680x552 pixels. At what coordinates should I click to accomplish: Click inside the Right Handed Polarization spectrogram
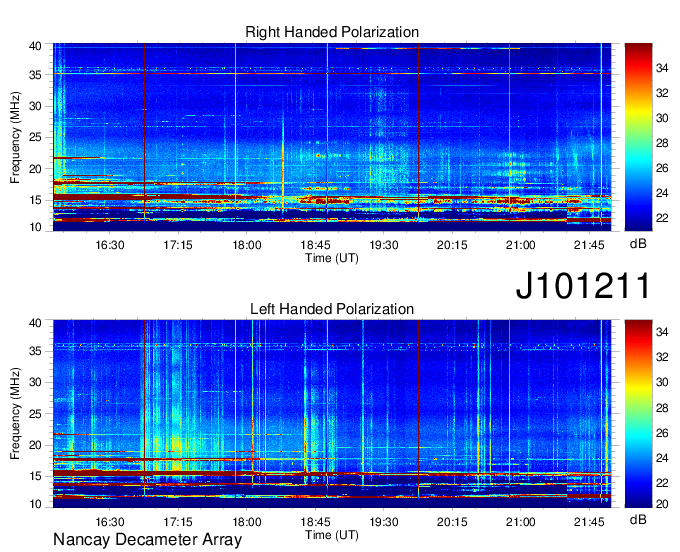pyautogui.click(x=332, y=137)
